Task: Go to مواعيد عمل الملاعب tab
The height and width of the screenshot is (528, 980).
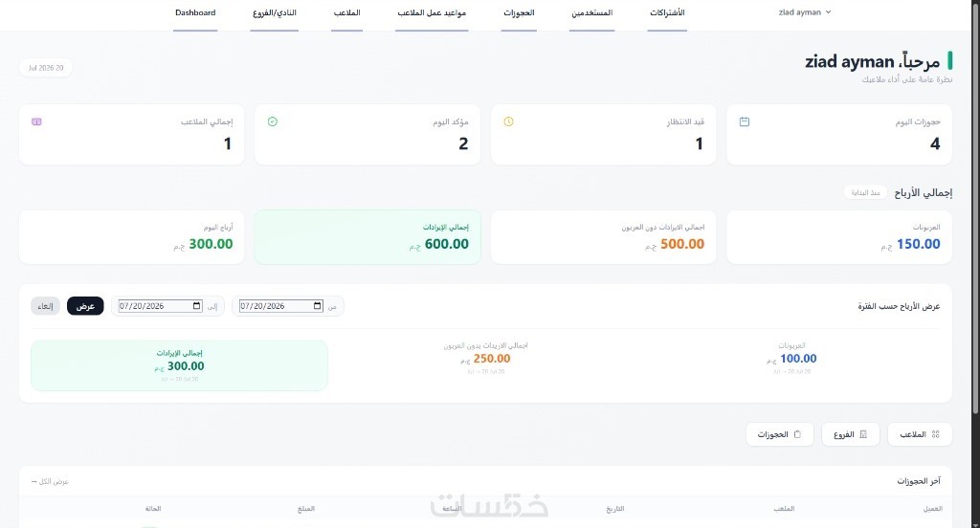Action: pos(432,12)
